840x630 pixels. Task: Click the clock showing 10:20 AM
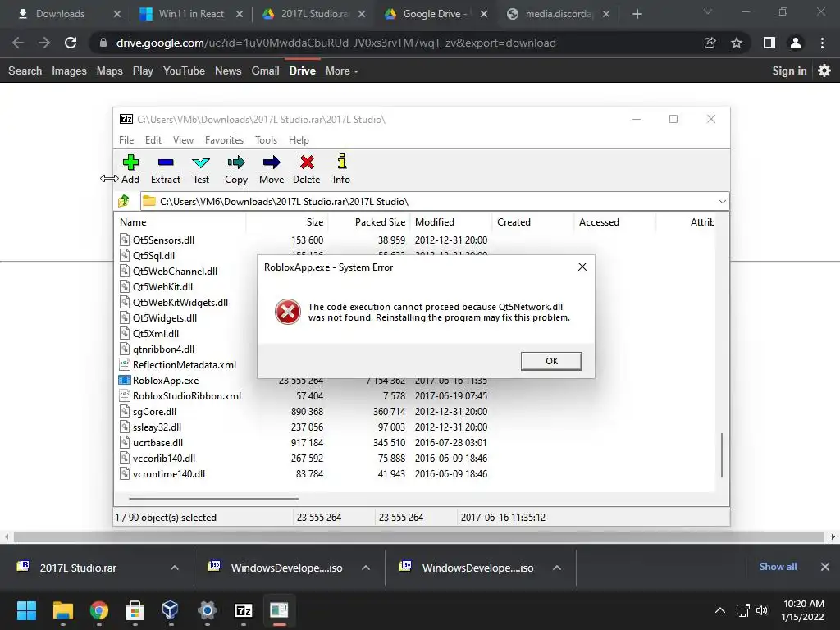803,604
